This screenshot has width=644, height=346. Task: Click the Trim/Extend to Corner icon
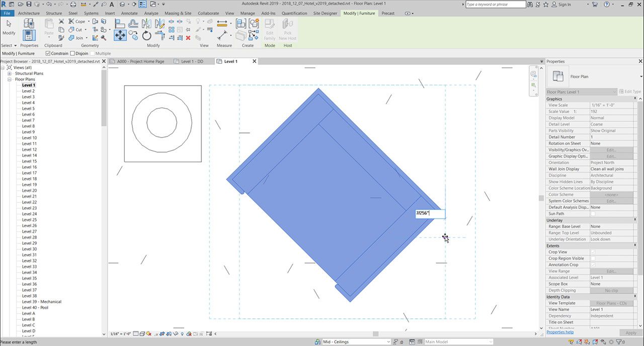159,35
